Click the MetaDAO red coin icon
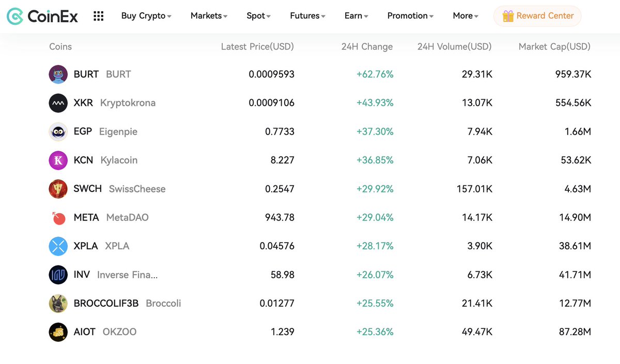 pos(58,217)
